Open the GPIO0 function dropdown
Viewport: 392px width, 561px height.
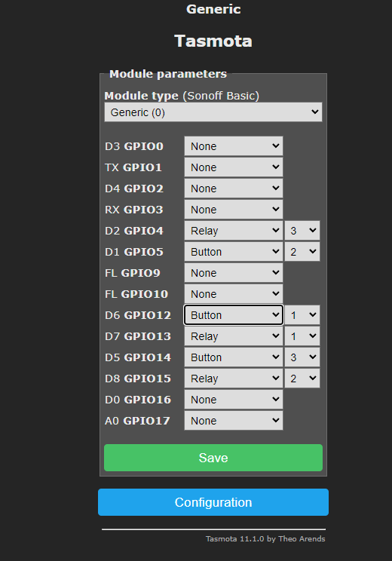[234, 146]
